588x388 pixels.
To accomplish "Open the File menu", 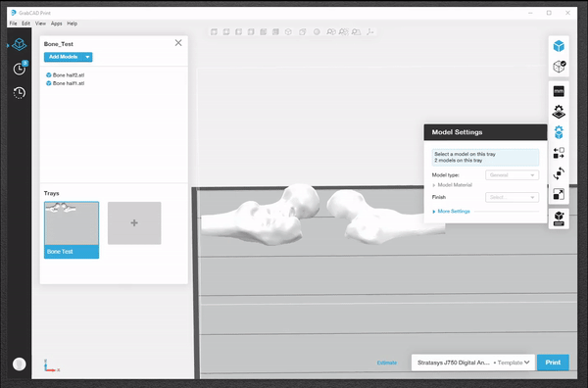I will [13, 24].
